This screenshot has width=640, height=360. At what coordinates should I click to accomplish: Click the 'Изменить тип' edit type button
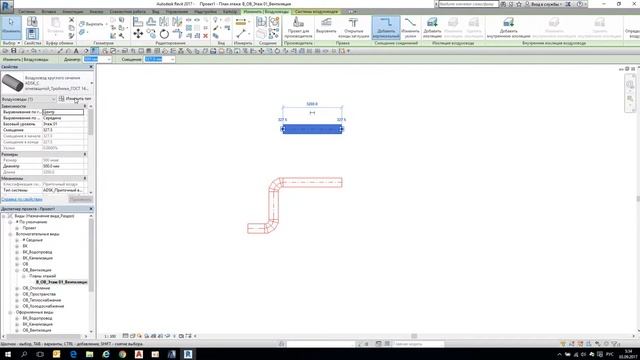pyautogui.click(x=75, y=99)
